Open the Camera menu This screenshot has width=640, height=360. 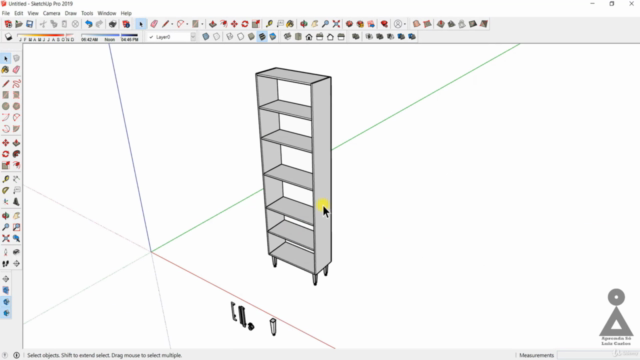[51, 13]
